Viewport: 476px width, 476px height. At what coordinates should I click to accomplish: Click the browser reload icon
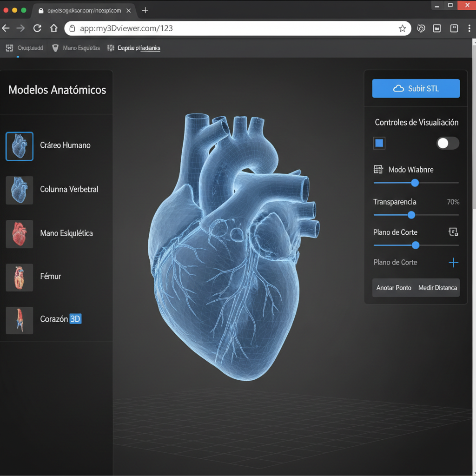37,28
